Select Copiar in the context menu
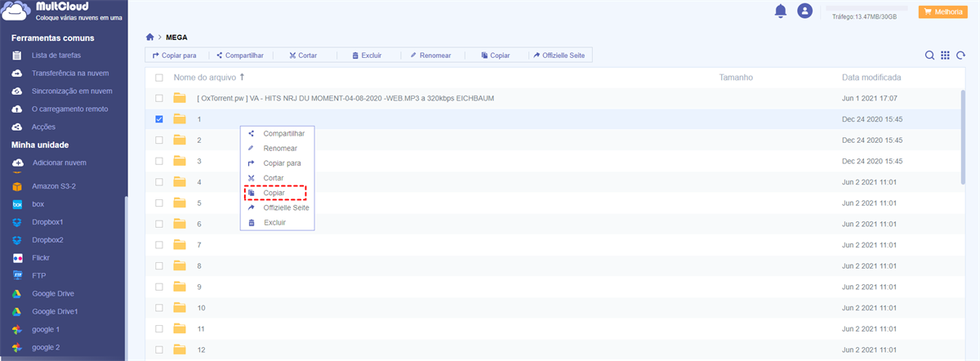Viewport: 980px width, 361px height. click(275, 193)
